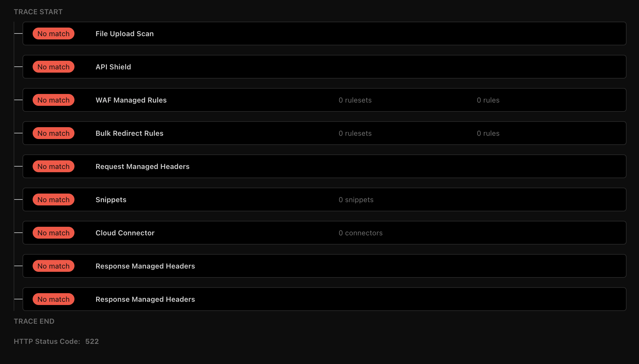Click the HTTP Status Code 522 value
639x364 pixels.
point(92,341)
